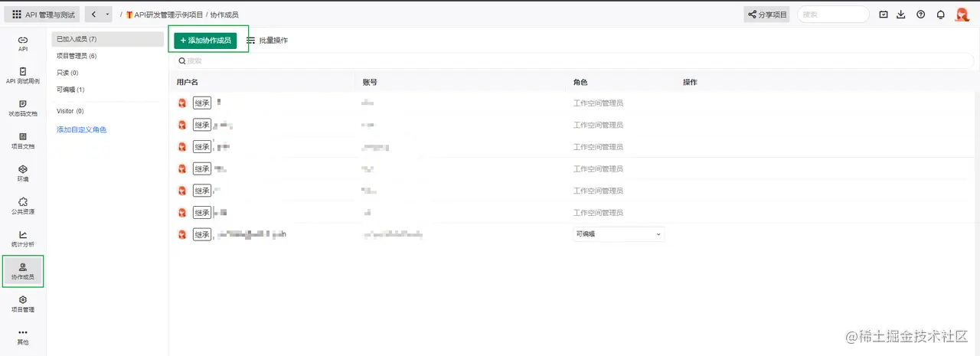
Task: Open the calendar task icon in header
Action: click(884, 14)
